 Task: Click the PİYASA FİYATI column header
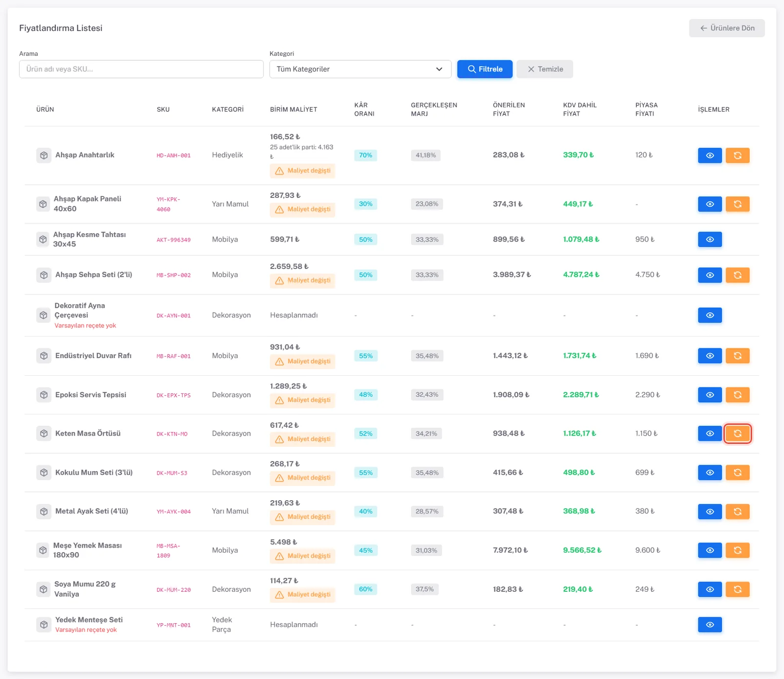pyautogui.click(x=646, y=109)
